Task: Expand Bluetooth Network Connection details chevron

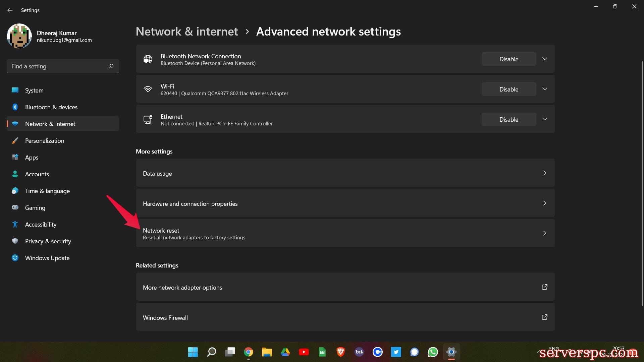Action: (x=545, y=59)
